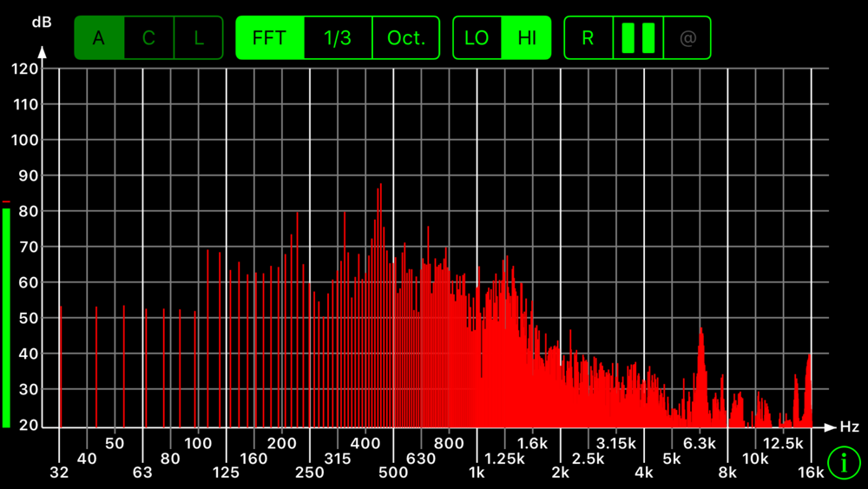Image resolution: width=868 pixels, height=489 pixels.
Task: Tap the 125 frequency label
Action: click(x=226, y=472)
